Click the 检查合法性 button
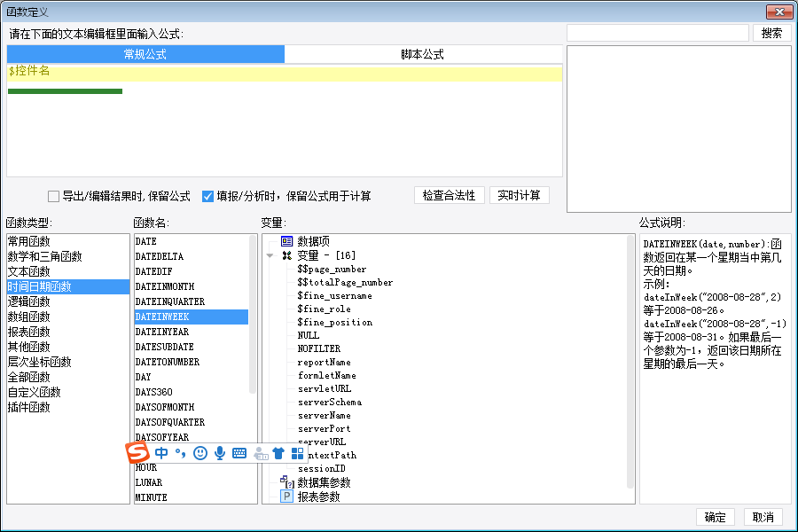This screenshot has width=798, height=532. pyautogui.click(x=449, y=195)
